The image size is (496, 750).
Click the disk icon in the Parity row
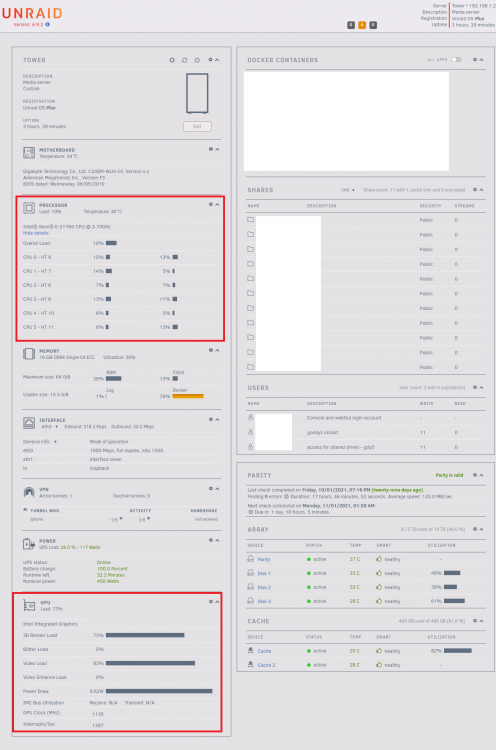click(x=250, y=559)
